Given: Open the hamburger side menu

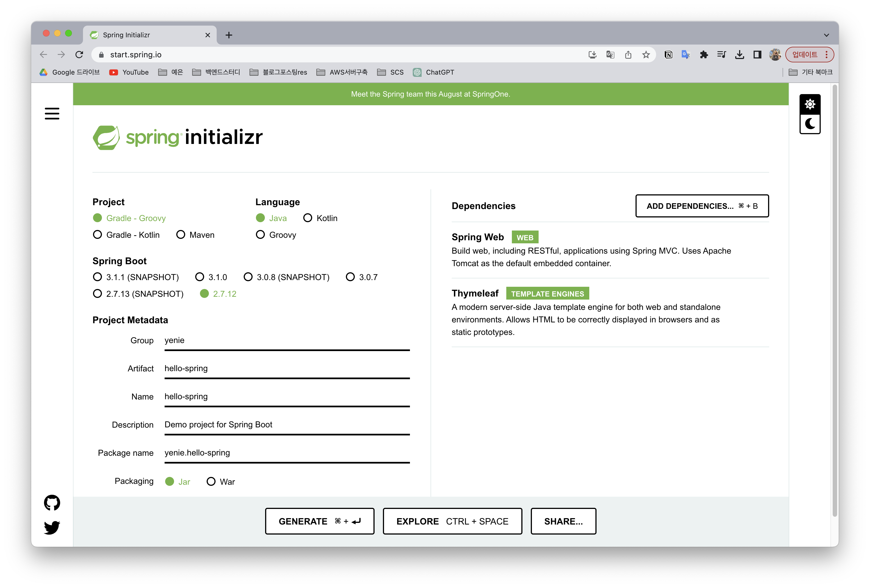Looking at the screenshot, I should pyautogui.click(x=52, y=113).
